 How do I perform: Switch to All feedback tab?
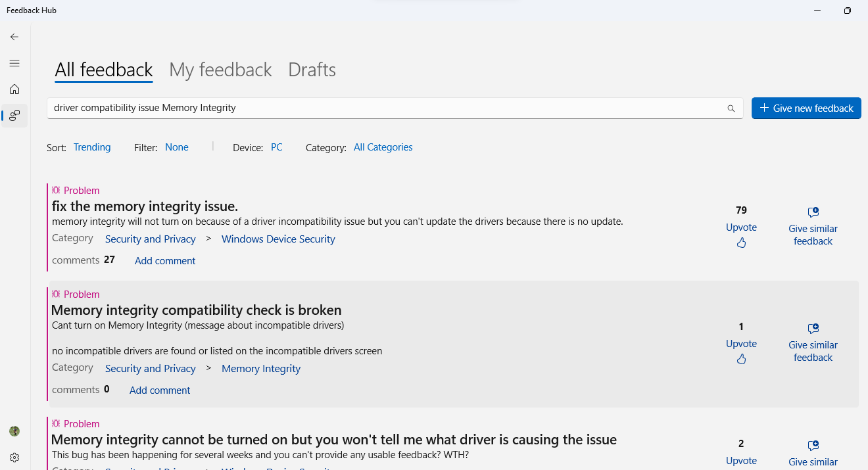tap(104, 70)
